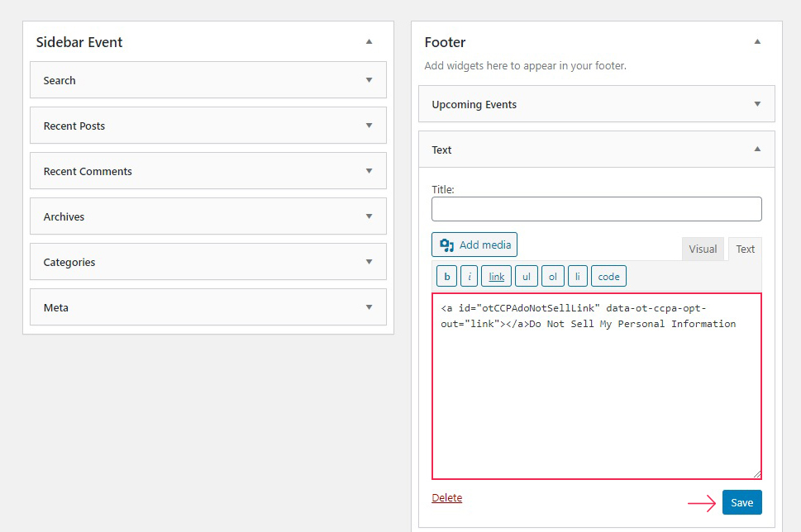Screen dimensions: 801x532
Task: Click the 'li' list item quicktag
Action: pos(578,276)
